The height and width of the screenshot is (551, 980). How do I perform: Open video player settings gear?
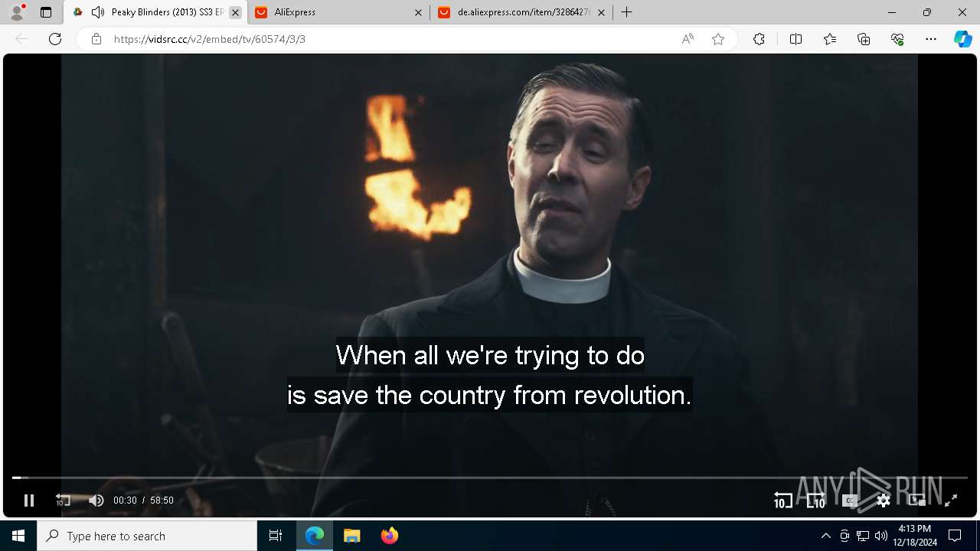[884, 500]
